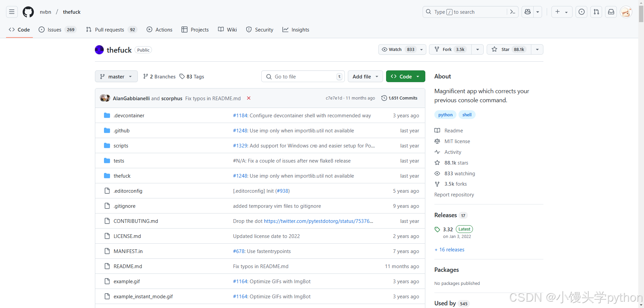This screenshot has height=308, width=644.
Task: Click the commit author avatars
Action: (105, 98)
